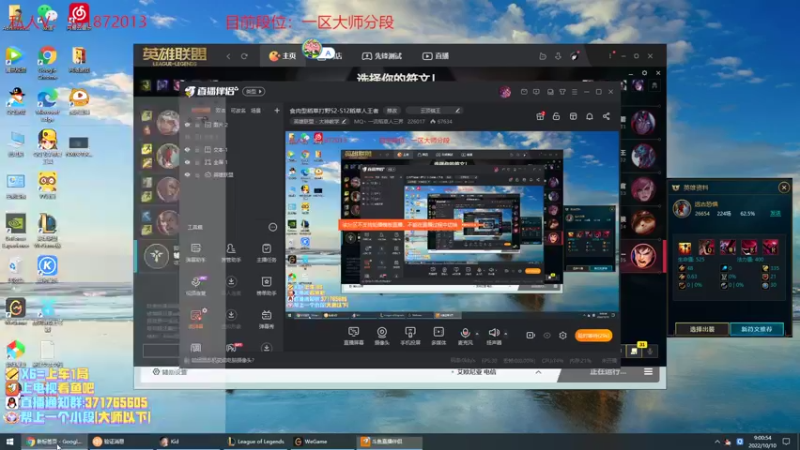Open launcher hamburger menu at bottom right
The height and width of the screenshot is (450, 800).
click(648, 372)
